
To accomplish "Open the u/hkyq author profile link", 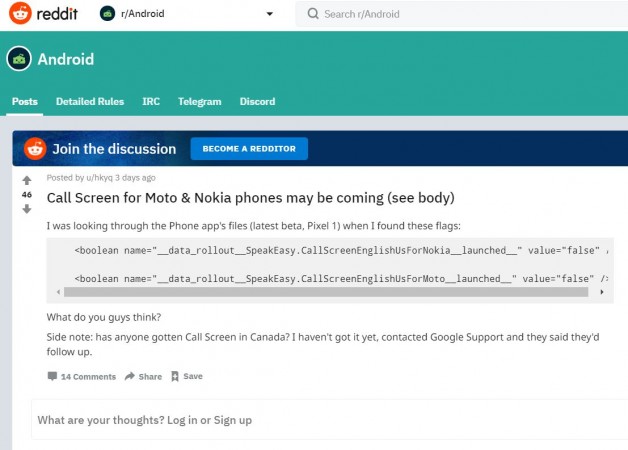I will pyautogui.click(x=100, y=178).
